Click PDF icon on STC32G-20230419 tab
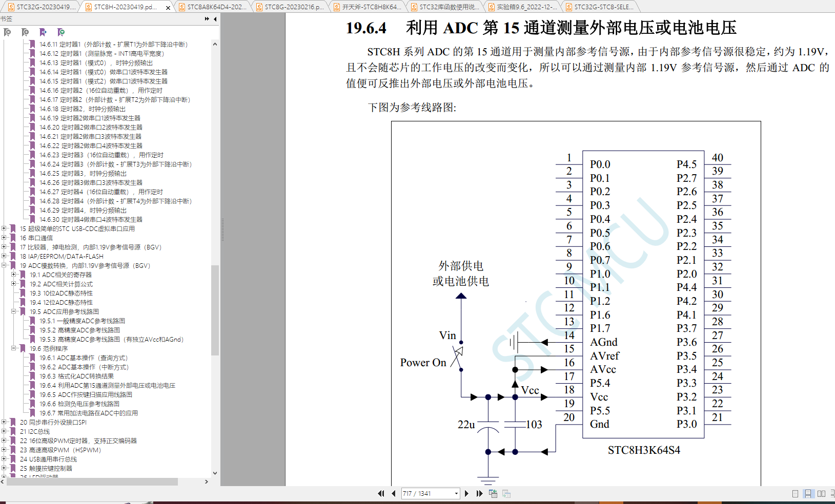835x504 pixels. coord(11,7)
